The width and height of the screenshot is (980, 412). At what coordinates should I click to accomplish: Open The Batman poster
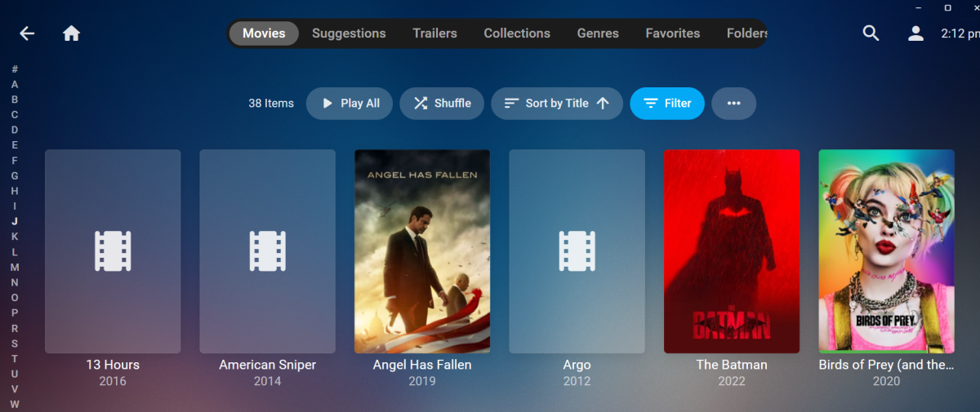[732, 251]
